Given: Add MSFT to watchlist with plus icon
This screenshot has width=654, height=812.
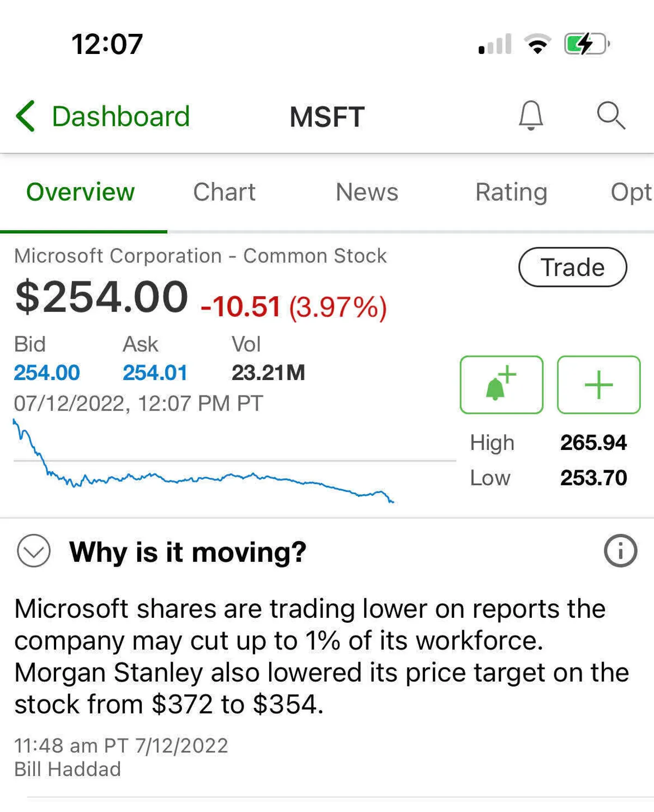Looking at the screenshot, I should tap(598, 385).
